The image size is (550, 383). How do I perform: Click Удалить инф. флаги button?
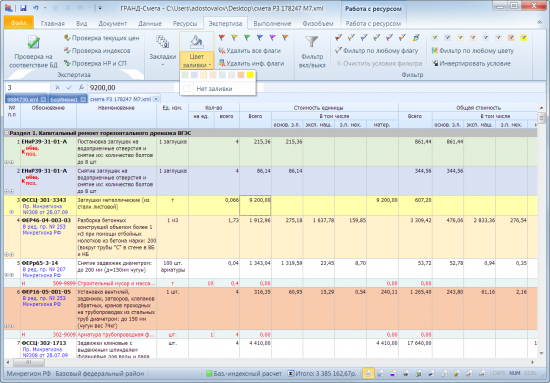[x=251, y=63]
